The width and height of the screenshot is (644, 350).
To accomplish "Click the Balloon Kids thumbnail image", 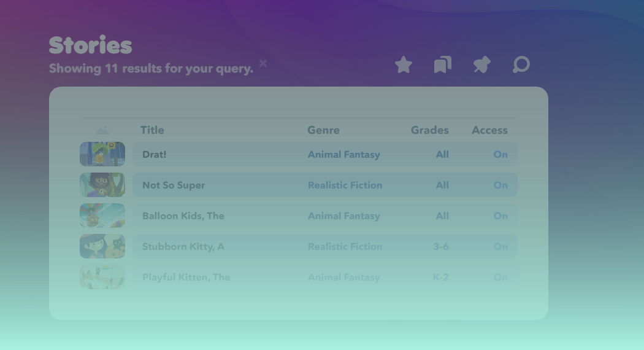I will point(102,216).
